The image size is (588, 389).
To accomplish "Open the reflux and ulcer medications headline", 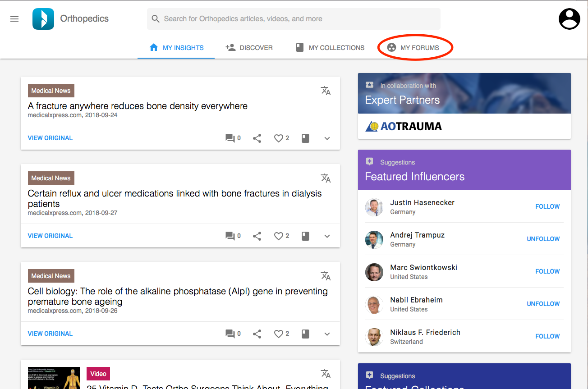I will pos(175,199).
